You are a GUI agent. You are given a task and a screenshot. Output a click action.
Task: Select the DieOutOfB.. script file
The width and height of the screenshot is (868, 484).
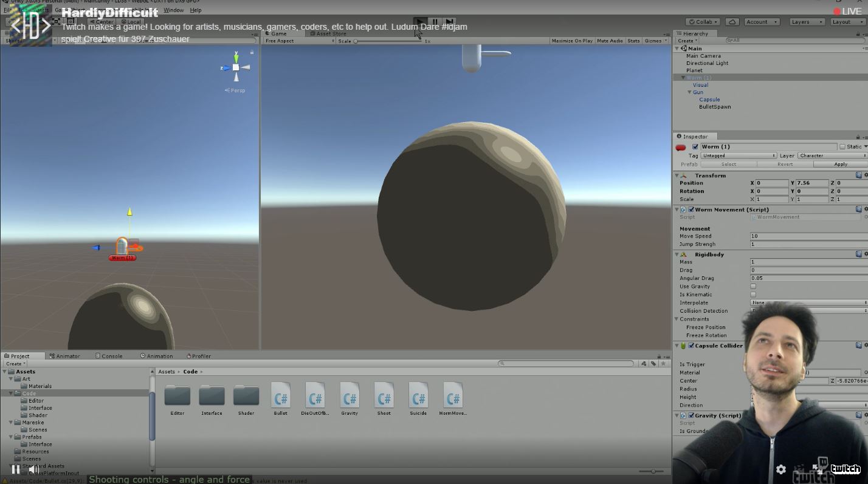[x=315, y=395]
